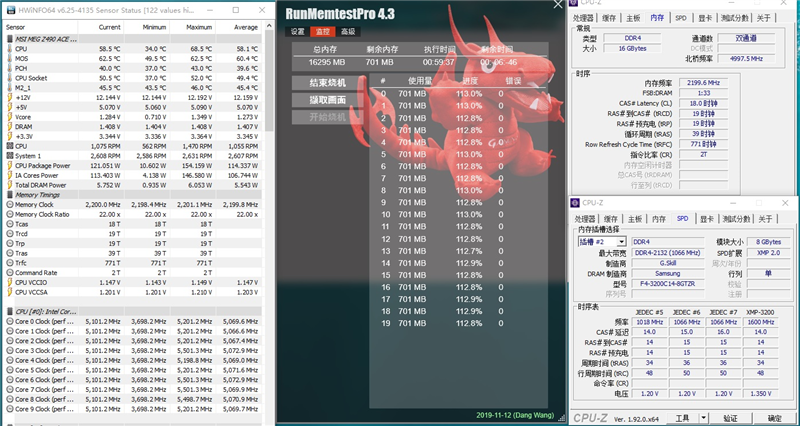Click lightning icon beside +12V row
800x426 pixels.
[10, 97]
